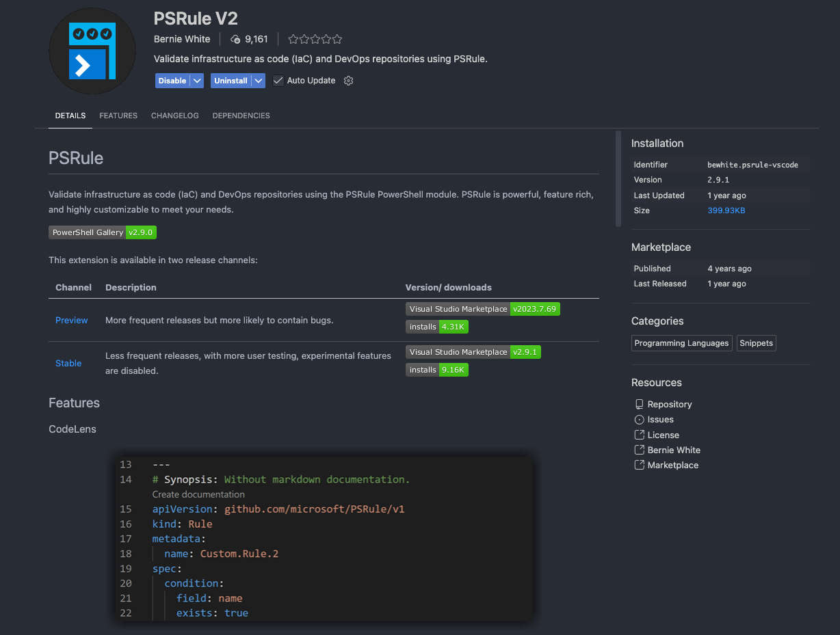Image resolution: width=840 pixels, height=635 pixels.
Task: Select the Snippets category tag
Action: 756,343
